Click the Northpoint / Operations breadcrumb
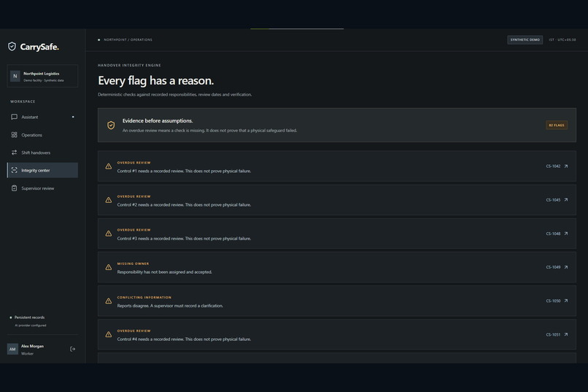Screen dimensions: 588x392 pos(128,39)
